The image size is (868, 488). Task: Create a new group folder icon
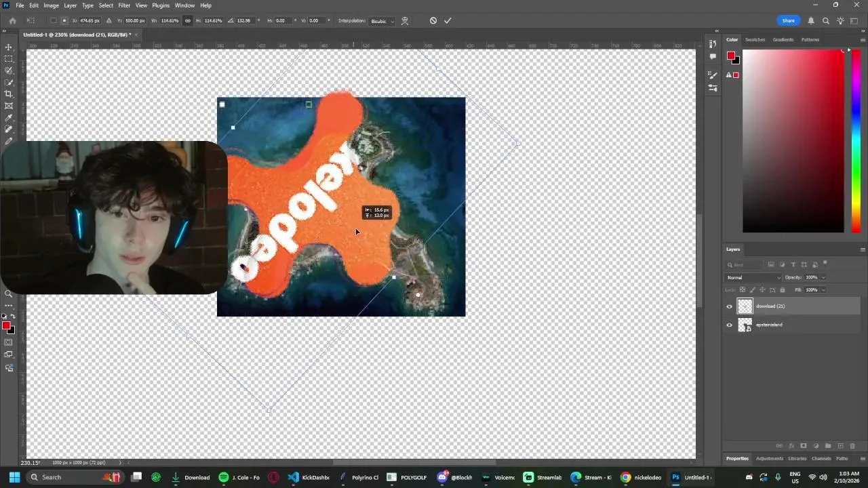[x=828, y=446]
